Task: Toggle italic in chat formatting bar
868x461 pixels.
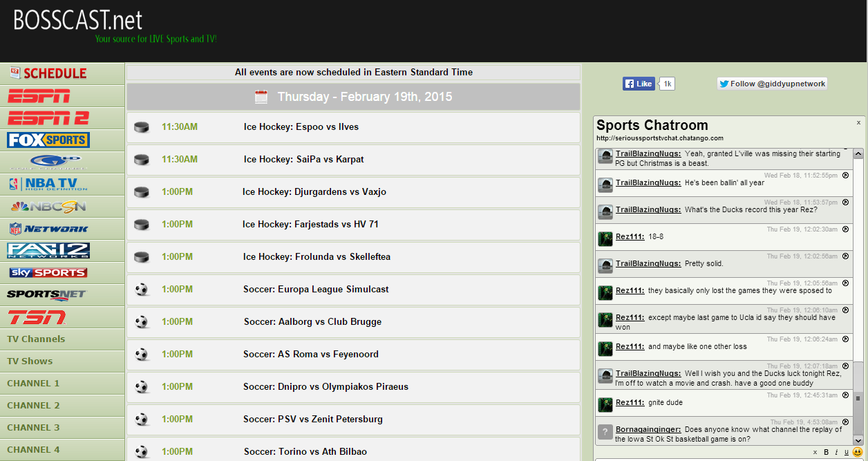Action: tap(836, 453)
